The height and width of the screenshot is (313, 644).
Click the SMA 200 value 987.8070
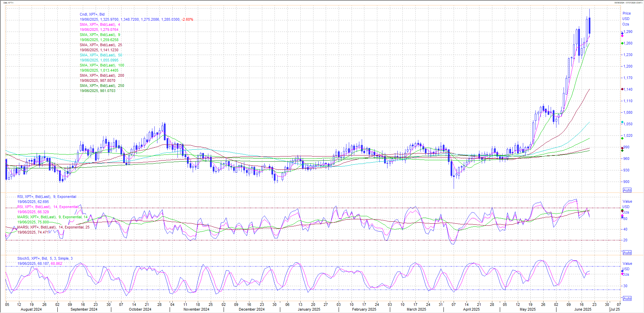(x=97, y=80)
